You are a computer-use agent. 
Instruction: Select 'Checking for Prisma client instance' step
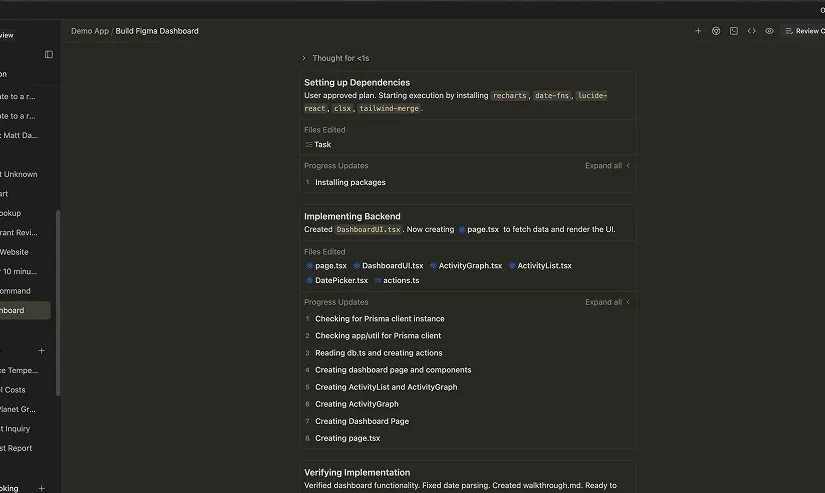[380, 319]
